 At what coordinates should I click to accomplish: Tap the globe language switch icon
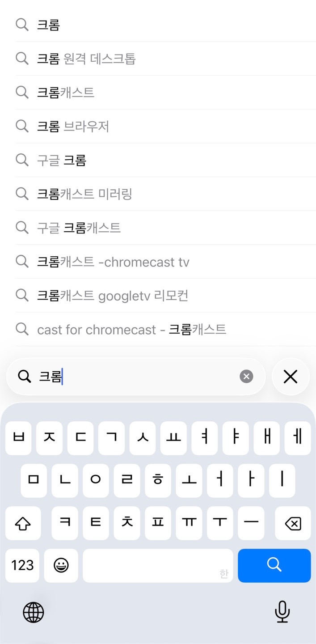[34, 612]
